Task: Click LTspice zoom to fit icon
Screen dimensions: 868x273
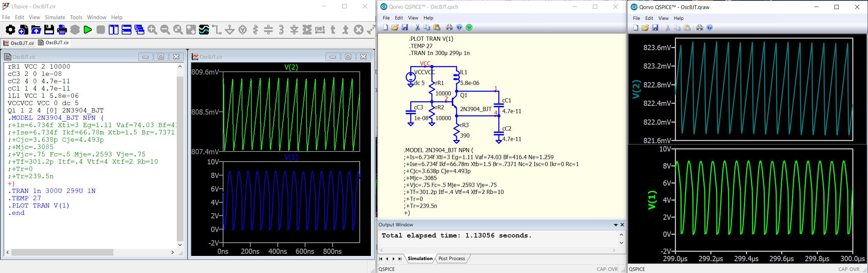Action: 178,30
